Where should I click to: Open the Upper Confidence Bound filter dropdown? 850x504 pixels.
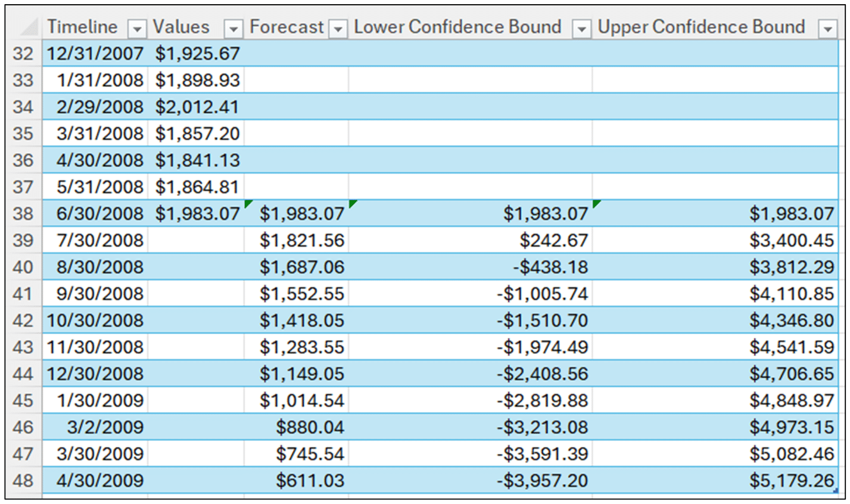(x=828, y=27)
